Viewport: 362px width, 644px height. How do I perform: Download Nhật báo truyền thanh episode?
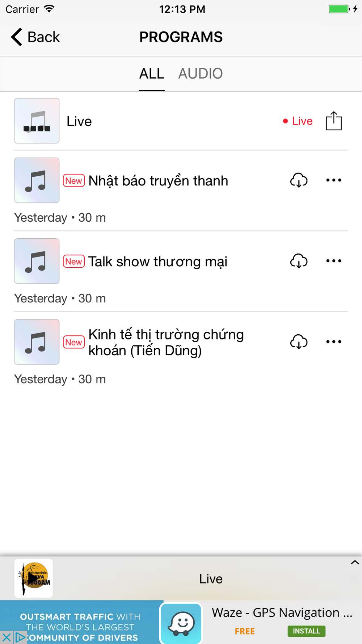tap(299, 180)
